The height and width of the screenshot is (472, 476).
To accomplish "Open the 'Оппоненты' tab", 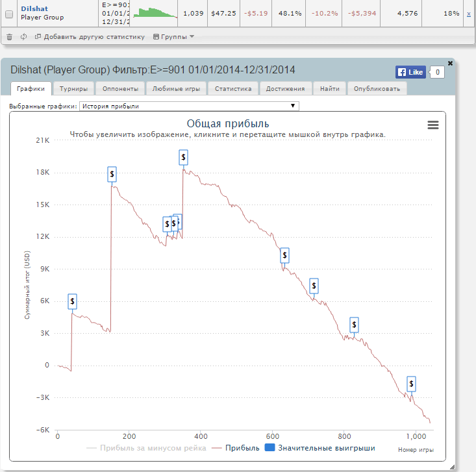I will 120,88.
